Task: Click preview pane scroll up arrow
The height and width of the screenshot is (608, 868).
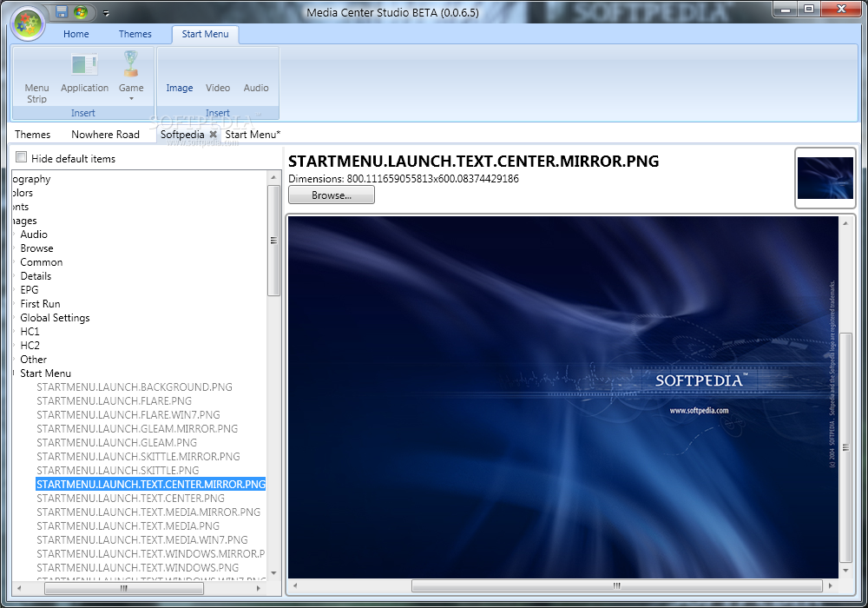Action: tap(845, 223)
